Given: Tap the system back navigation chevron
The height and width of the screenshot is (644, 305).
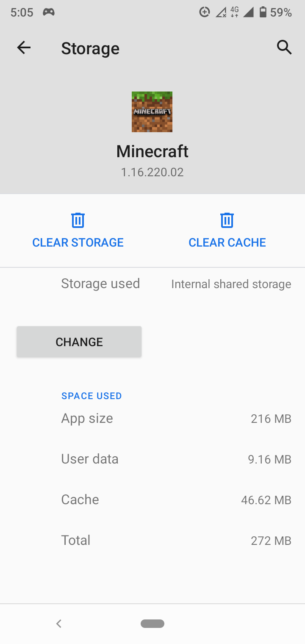Looking at the screenshot, I should 59,623.
